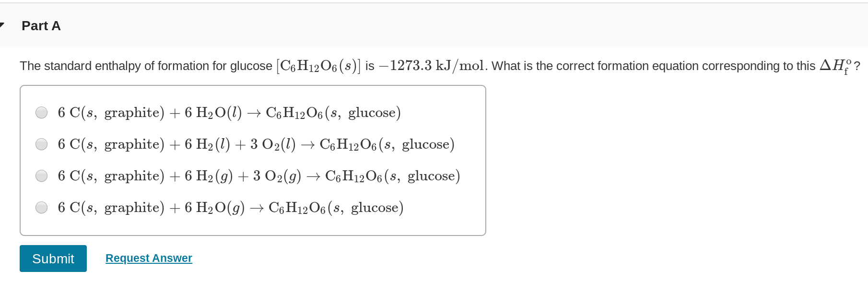This screenshot has width=868, height=306.
Task: Click the fourth equation row
Action: coord(230,208)
